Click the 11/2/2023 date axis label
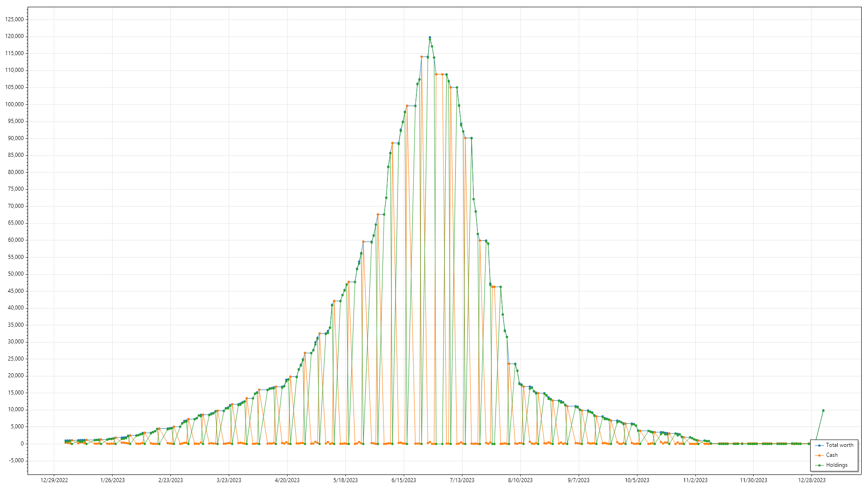This screenshot has height=488, width=868. [695, 480]
